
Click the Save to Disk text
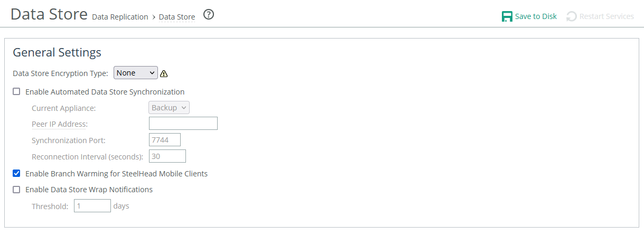click(x=536, y=16)
